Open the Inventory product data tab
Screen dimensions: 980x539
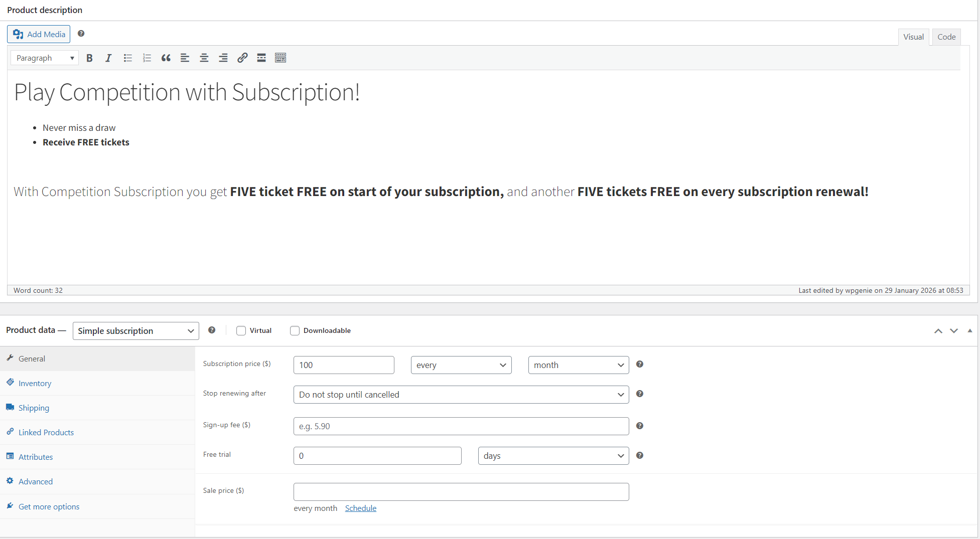point(35,384)
